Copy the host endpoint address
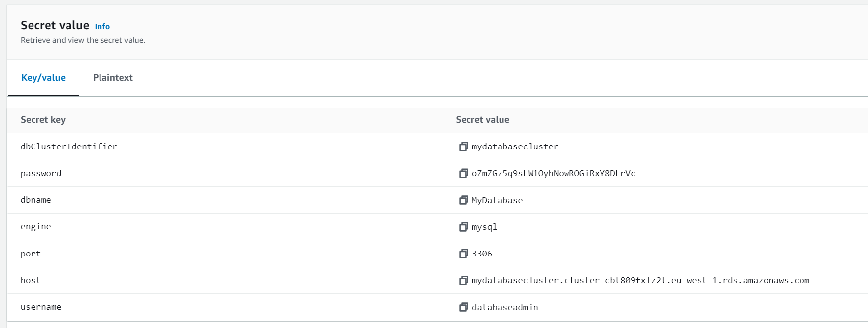 463,280
